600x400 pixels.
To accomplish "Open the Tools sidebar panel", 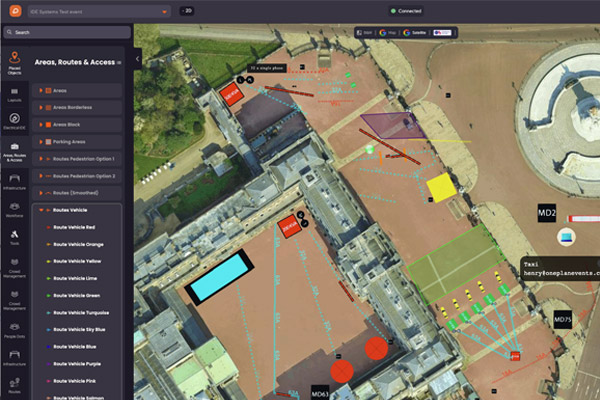I will point(15,238).
